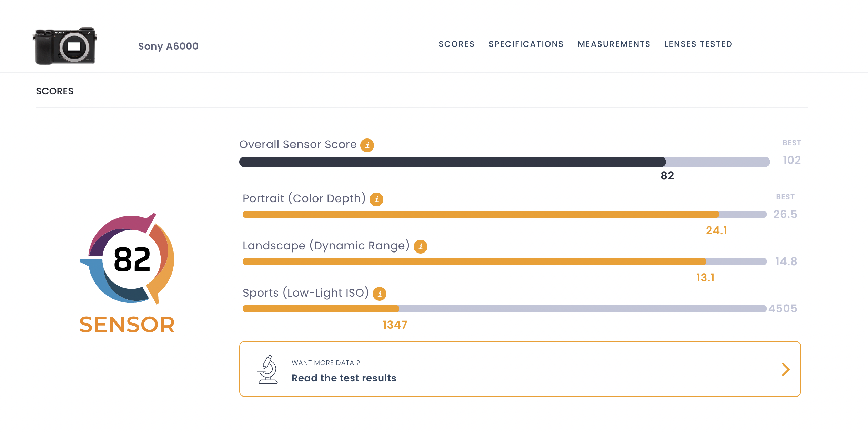Click the Landscape Dynamic Range orange bar
This screenshot has height=432, width=868.
(474, 261)
